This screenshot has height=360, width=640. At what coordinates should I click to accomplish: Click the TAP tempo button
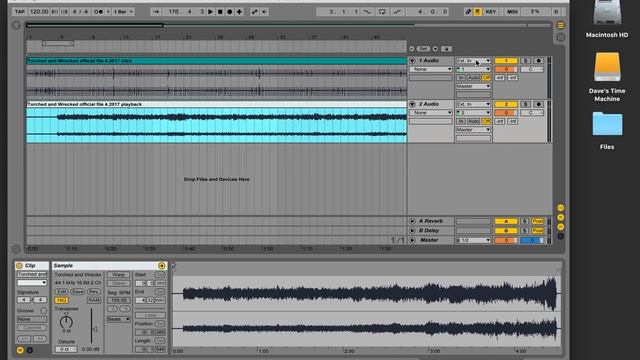pos(20,12)
